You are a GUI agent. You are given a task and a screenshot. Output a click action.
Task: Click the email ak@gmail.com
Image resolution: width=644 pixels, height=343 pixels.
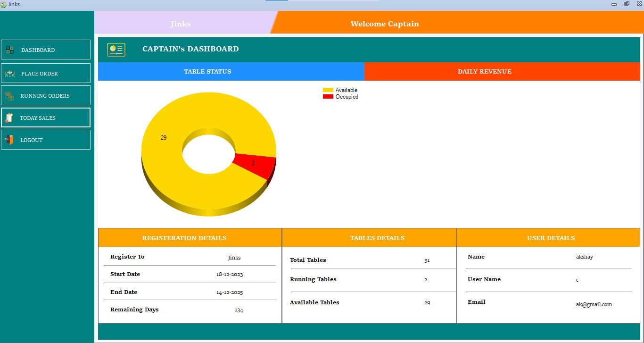point(594,305)
